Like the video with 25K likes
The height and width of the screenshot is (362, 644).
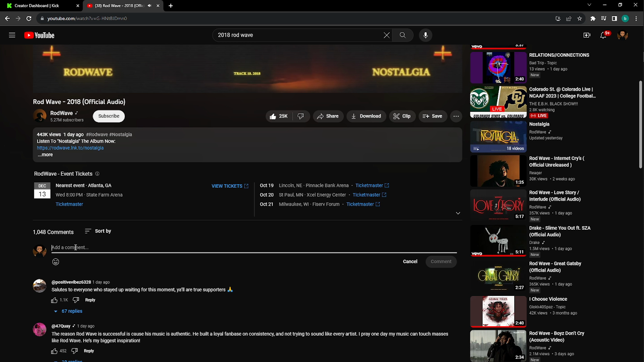click(x=279, y=116)
